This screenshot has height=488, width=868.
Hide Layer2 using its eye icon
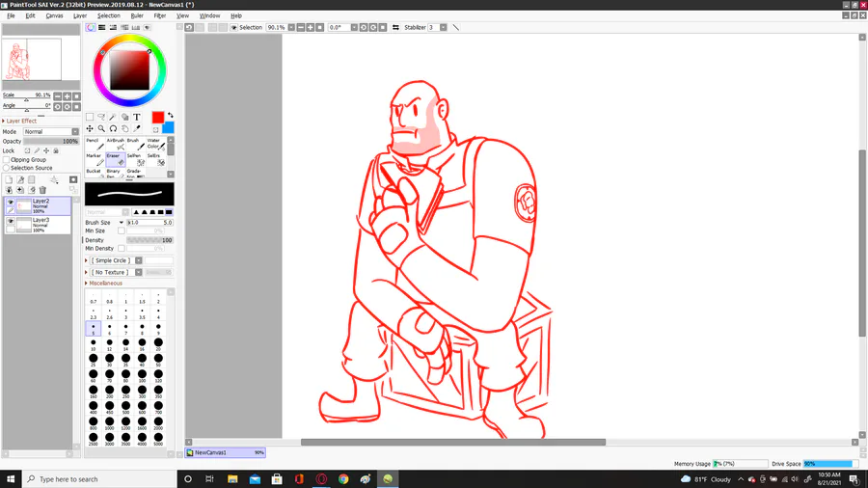click(11, 203)
